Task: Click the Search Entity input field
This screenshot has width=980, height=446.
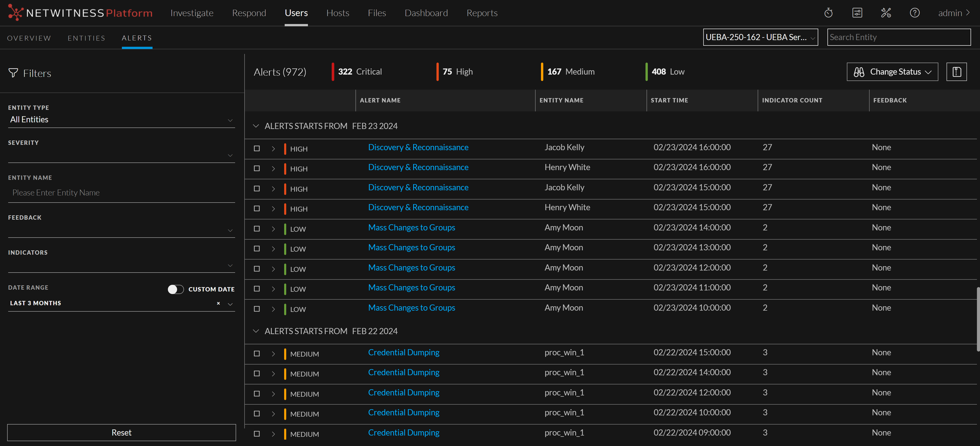Action: 898,37
